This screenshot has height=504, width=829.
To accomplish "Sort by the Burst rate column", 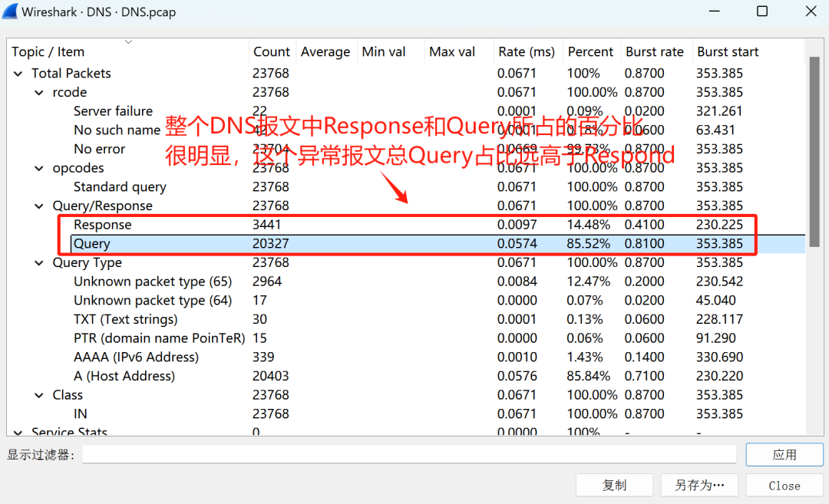I will [x=654, y=52].
